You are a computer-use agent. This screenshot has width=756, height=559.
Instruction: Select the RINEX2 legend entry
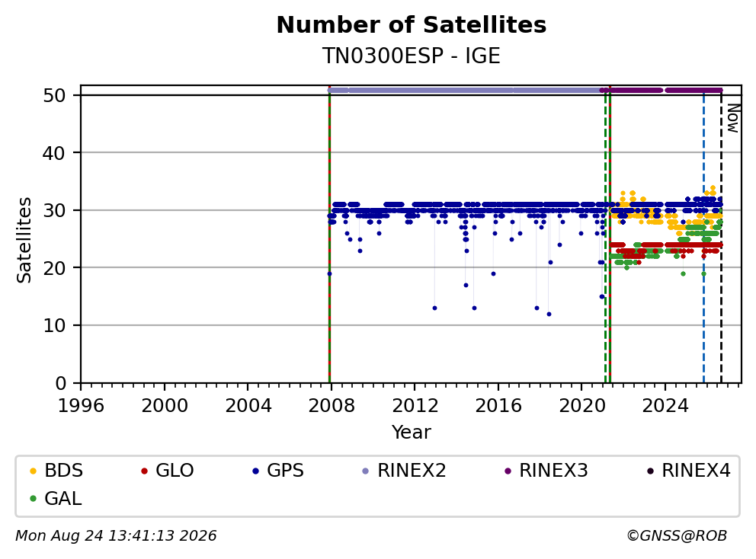(x=404, y=471)
